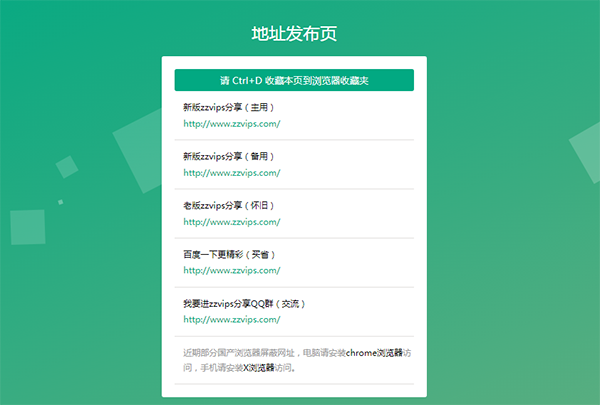600x405 pixels.
Task: Open the link under 新版zzvips分享（主用）
Action: tap(232, 124)
